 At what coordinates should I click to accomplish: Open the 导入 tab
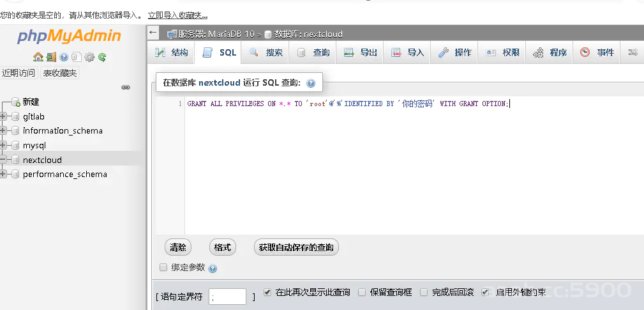tap(407, 52)
